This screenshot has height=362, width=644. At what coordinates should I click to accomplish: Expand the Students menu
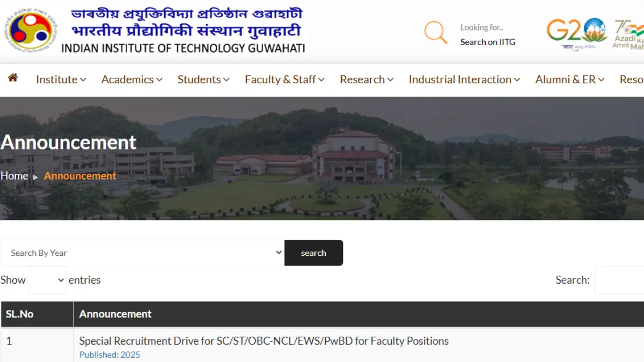204,79
